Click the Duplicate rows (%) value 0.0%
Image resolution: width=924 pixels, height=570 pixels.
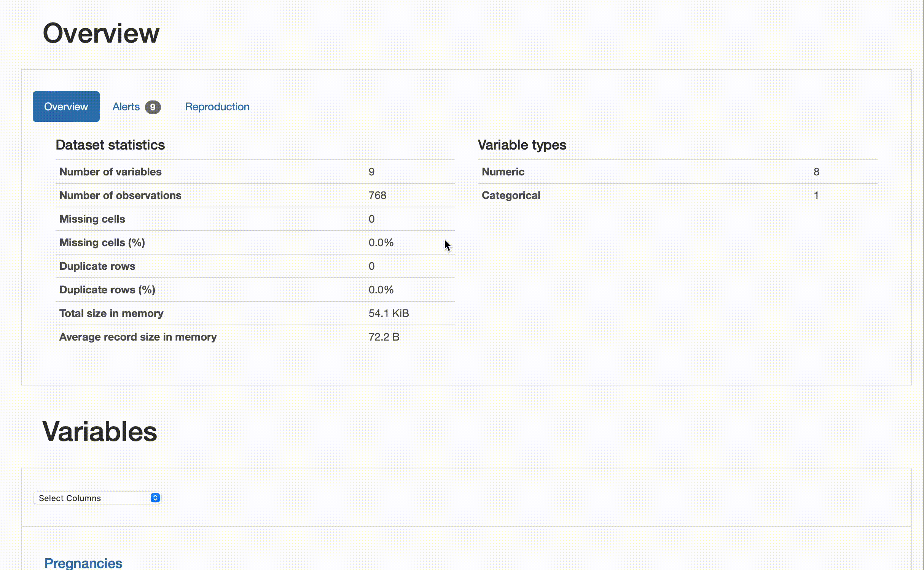(381, 290)
